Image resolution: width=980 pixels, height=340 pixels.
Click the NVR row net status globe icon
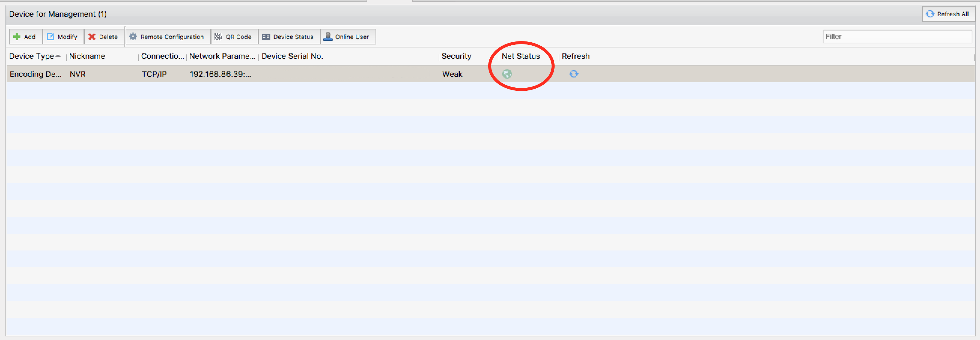point(507,74)
